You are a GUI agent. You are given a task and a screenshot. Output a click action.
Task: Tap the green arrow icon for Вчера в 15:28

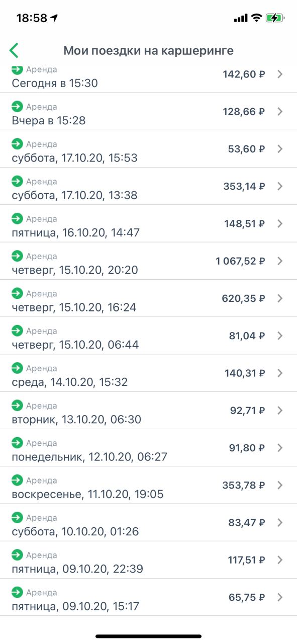18,106
